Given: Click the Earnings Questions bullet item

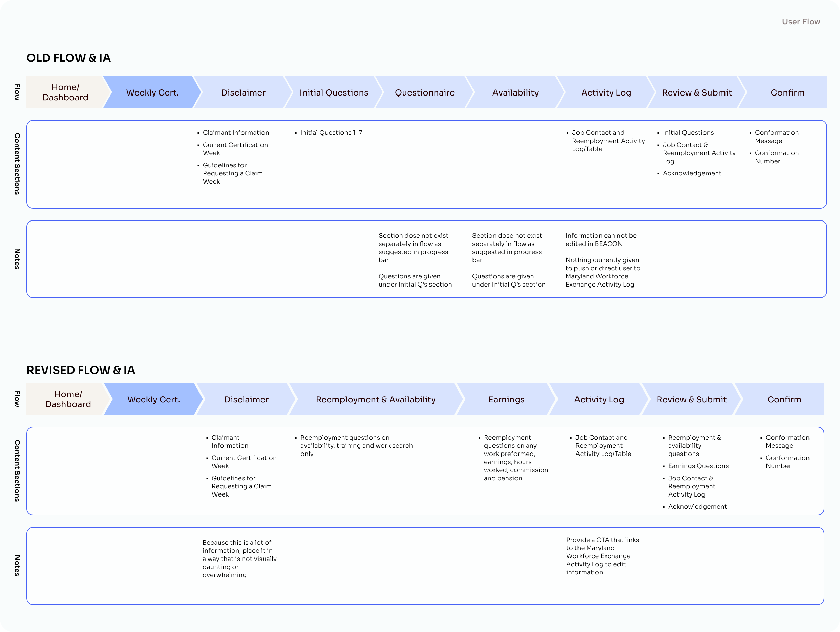Looking at the screenshot, I should click(698, 466).
